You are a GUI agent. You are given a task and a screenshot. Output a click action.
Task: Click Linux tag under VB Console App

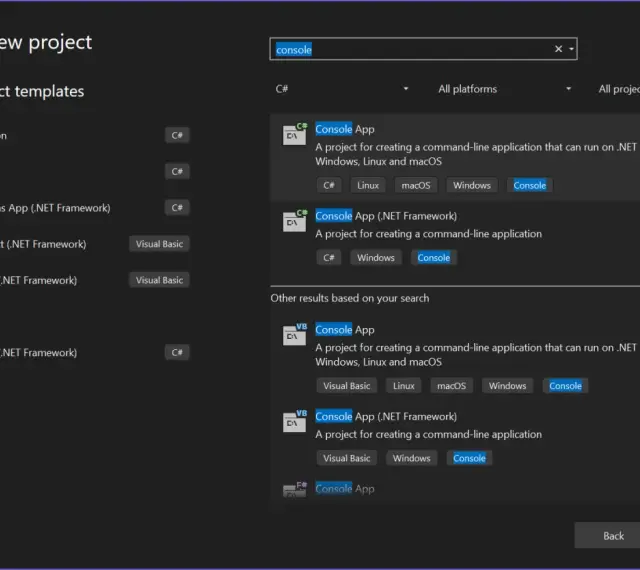pos(403,385)
